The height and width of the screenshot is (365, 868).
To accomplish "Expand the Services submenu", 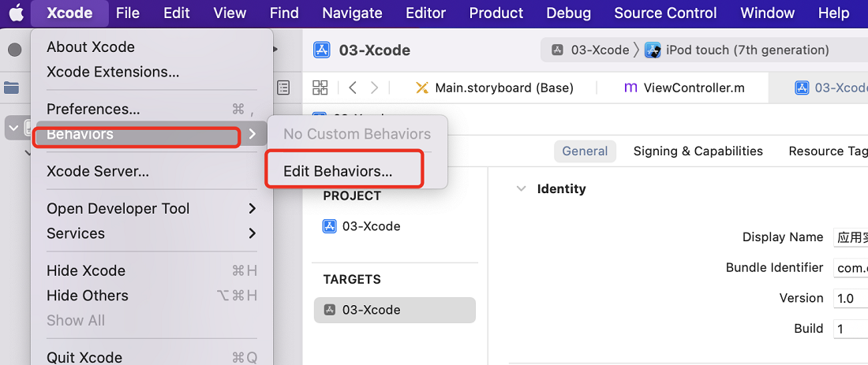I will 152,233.
